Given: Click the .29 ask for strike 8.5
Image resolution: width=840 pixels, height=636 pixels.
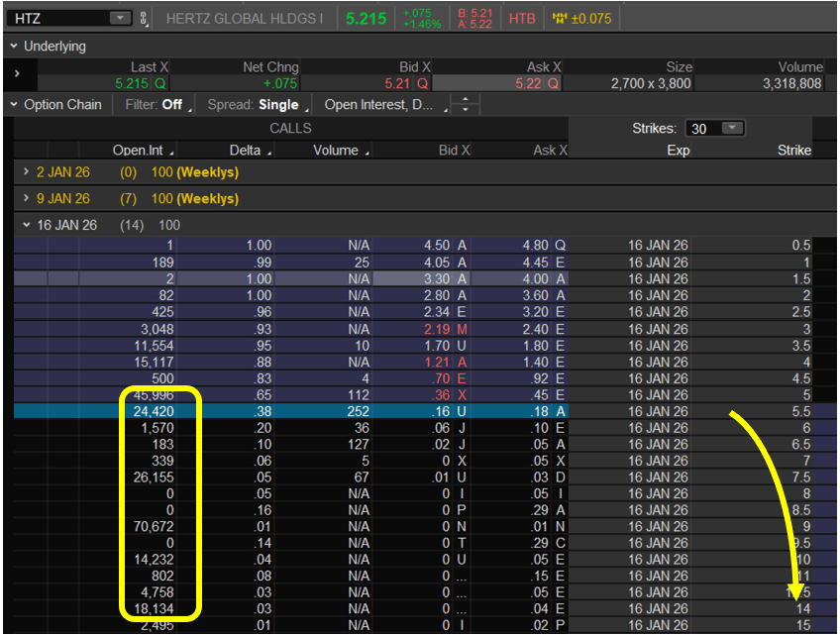Looking at the screenshot, I should click(540, 510).
